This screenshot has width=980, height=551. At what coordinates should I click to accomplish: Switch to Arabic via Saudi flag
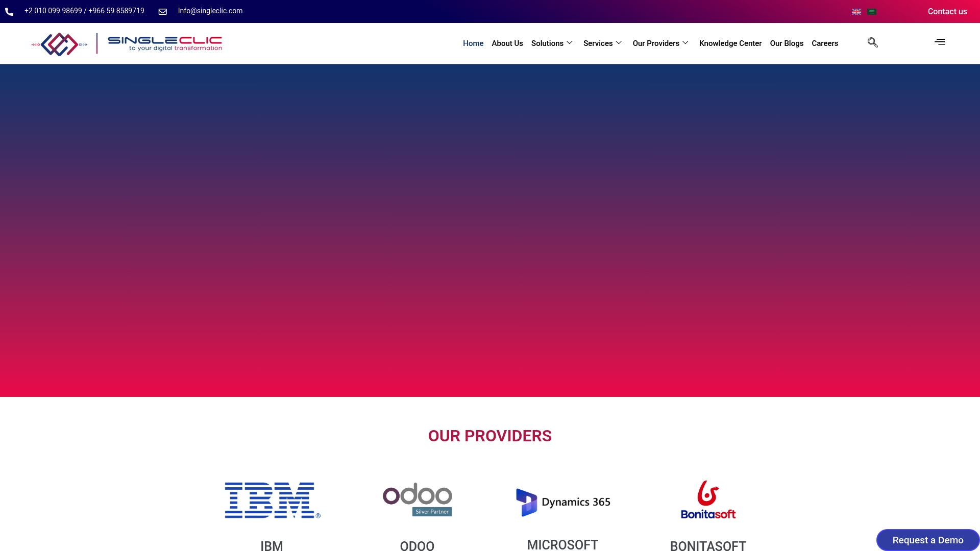[872, 11]
